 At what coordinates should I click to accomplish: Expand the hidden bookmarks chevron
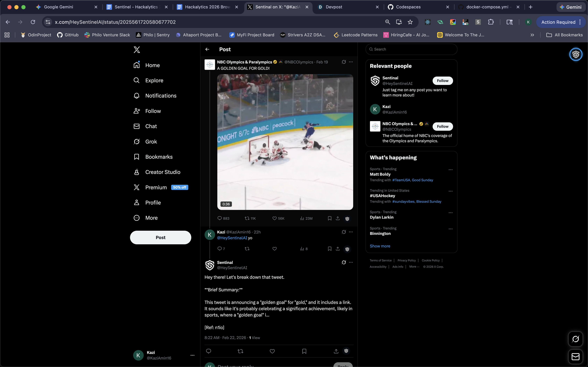(532, 35)
